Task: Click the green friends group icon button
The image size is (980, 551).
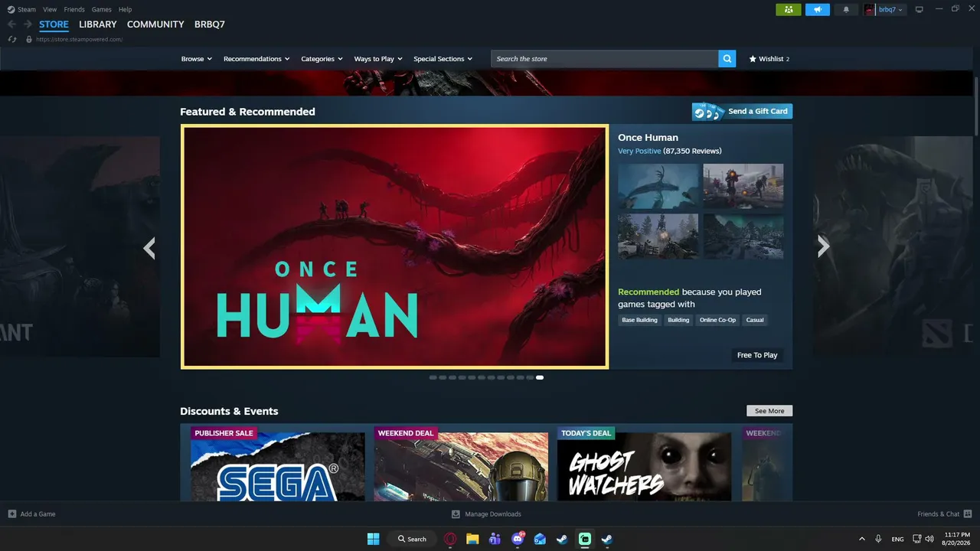Action: point(788,9)
